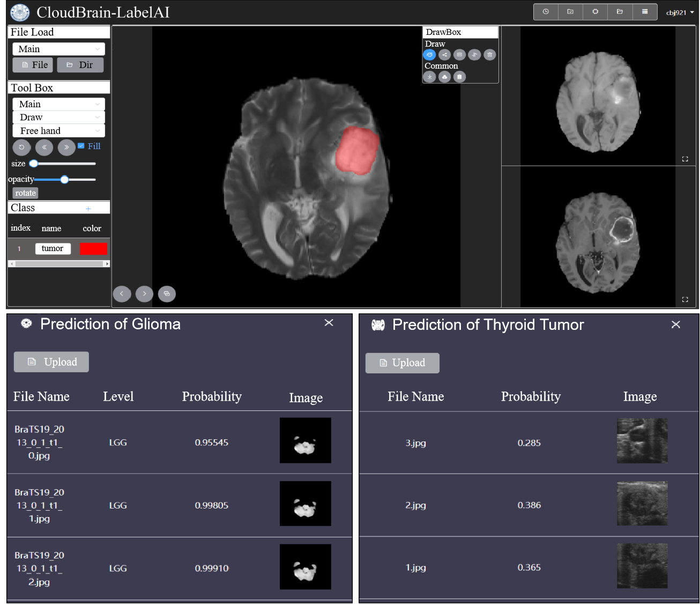
Task: Click the share icon in DrawBox Draw row
Action: pyautogui.click(x=444, y=55)
